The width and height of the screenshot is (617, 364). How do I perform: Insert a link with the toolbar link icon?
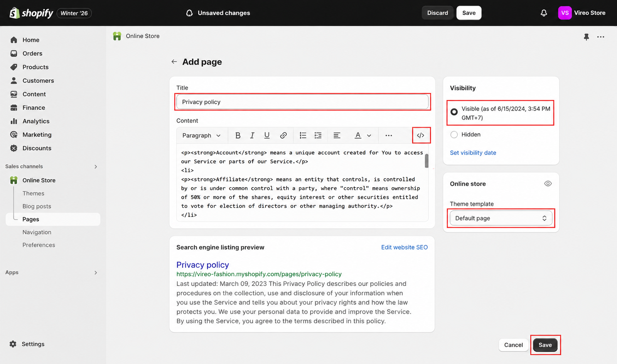[283, 136]
